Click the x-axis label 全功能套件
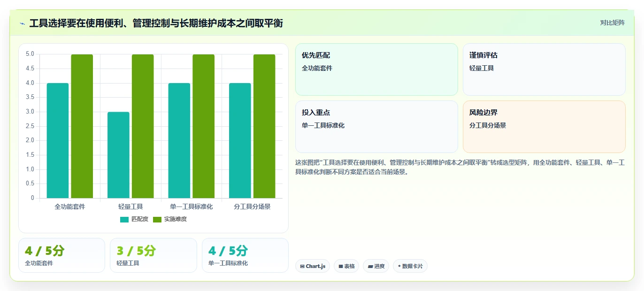This screenshot has width=644, height=291. (70, 207)
